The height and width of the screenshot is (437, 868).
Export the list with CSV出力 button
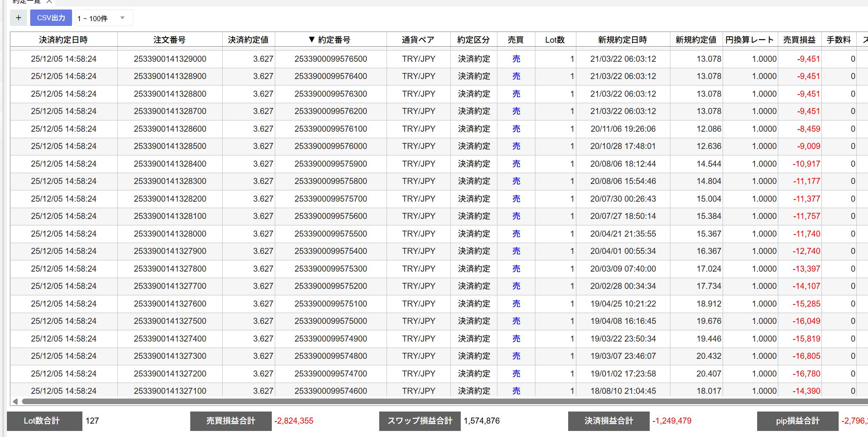(51, 18)
